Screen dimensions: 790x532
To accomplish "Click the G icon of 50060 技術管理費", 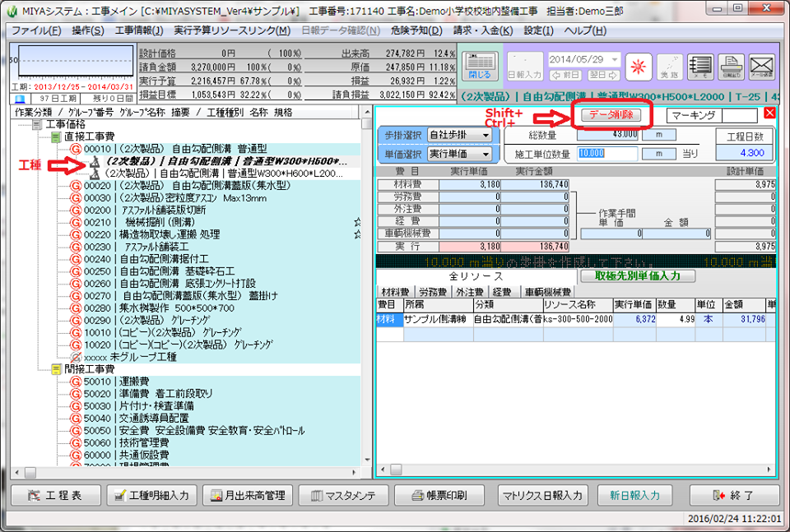I will click(x=76, y=443).
